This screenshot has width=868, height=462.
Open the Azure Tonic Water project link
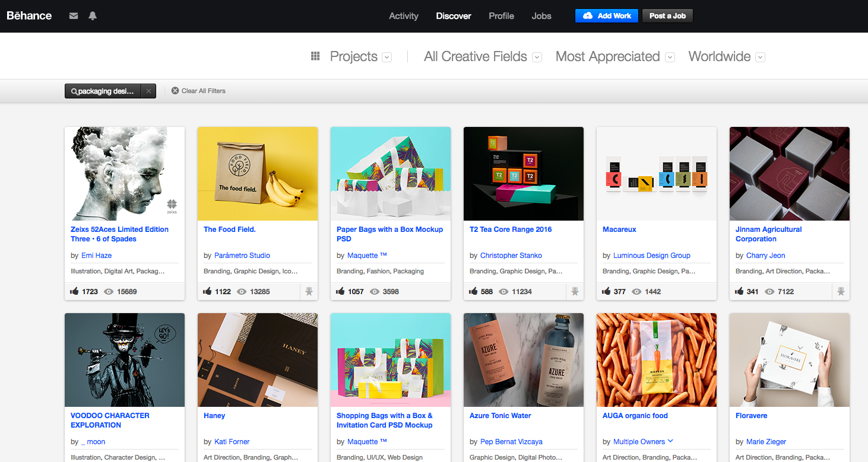click(x=500, y=415)
